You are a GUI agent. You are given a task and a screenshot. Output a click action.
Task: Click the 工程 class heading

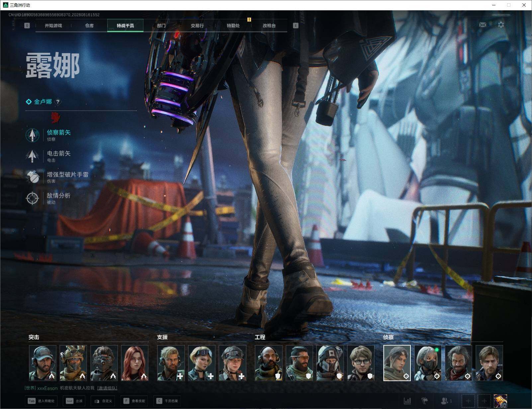coord(260,337)
